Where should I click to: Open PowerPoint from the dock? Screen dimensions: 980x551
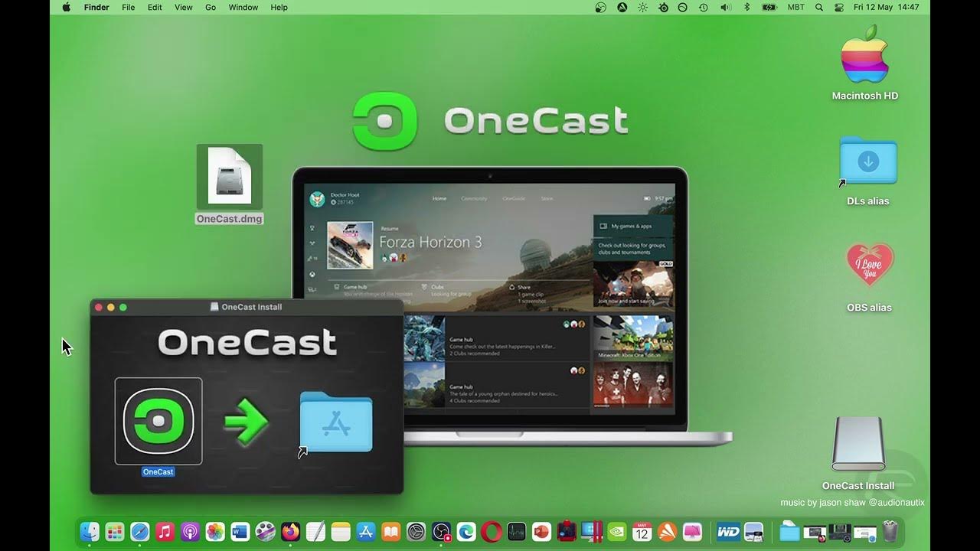point(541,531)
